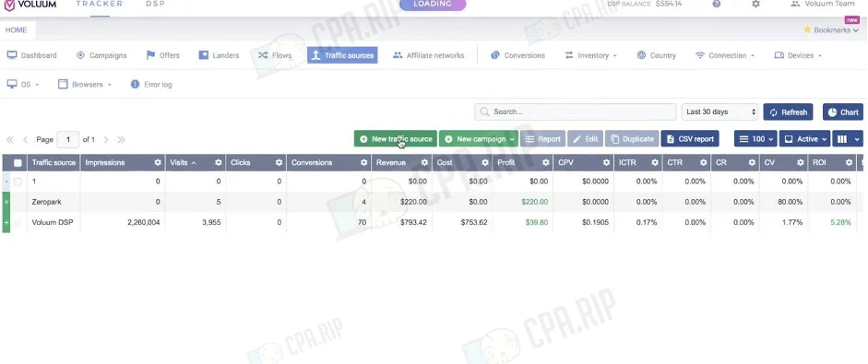Image resolution: width=868 pixels, height=364 pixels.
Task: Sort by the Visits column header
Action: coord(179,162)
